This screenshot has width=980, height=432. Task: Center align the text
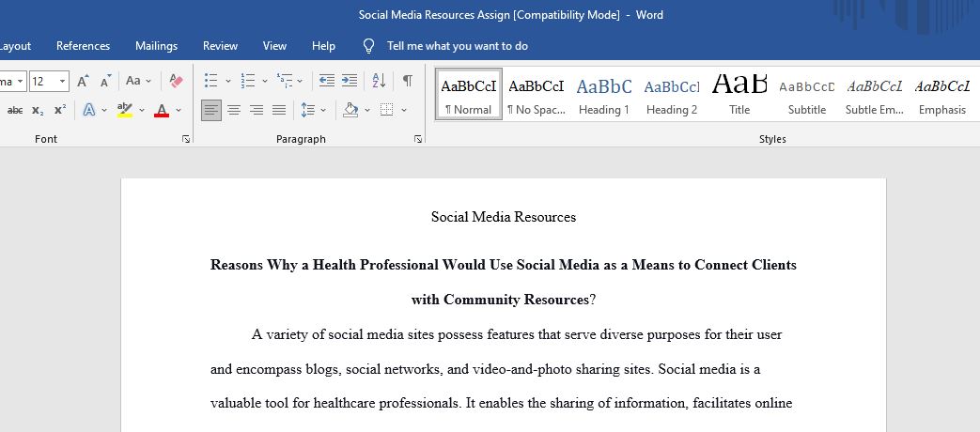pyautogui.click(x=234, y=111)
